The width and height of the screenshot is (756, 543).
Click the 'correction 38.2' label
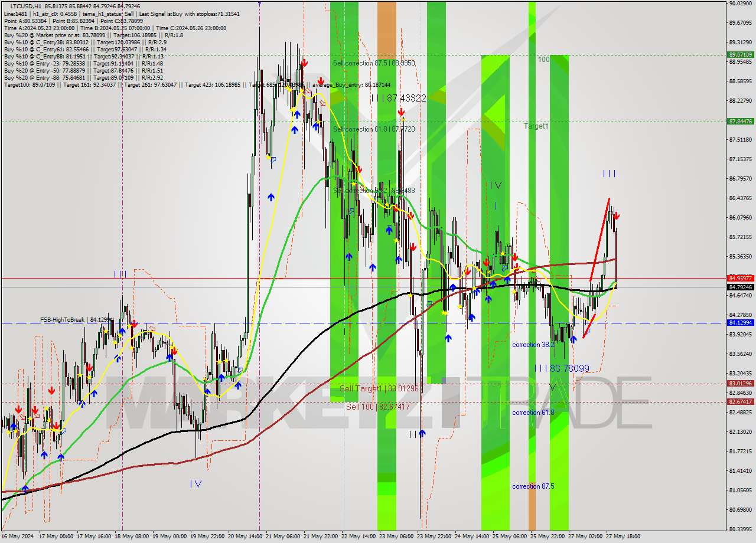tap(533, 345)
